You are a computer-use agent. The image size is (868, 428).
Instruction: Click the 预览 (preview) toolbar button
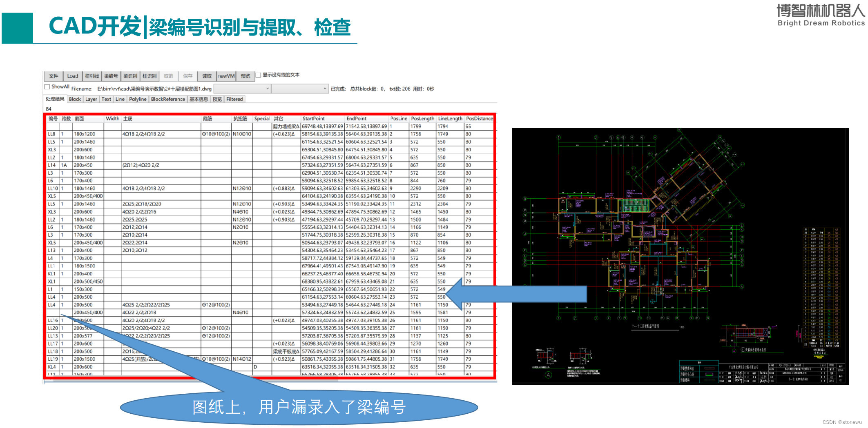tap(245, 76)
